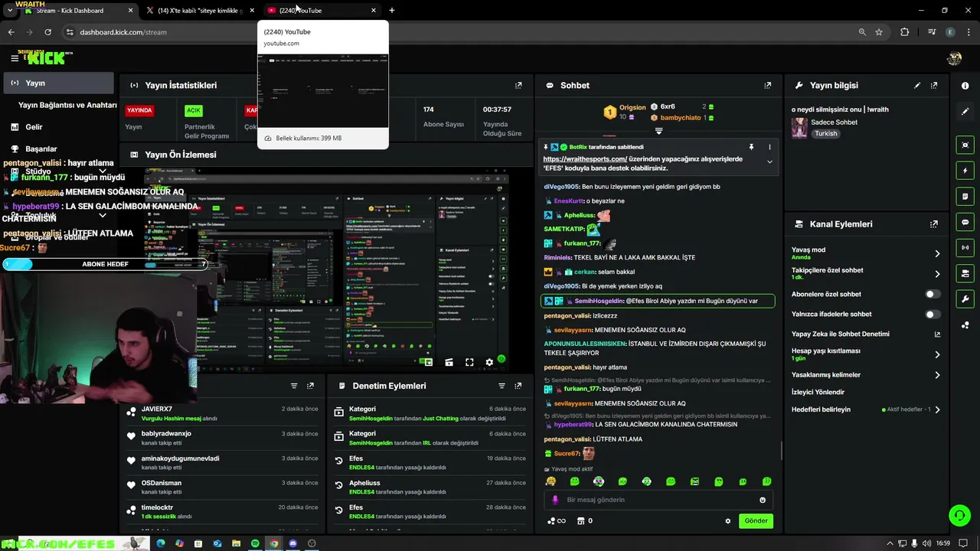The image size is (980, 551).
Task: Click the green headset support button
Action: (959, 515)
